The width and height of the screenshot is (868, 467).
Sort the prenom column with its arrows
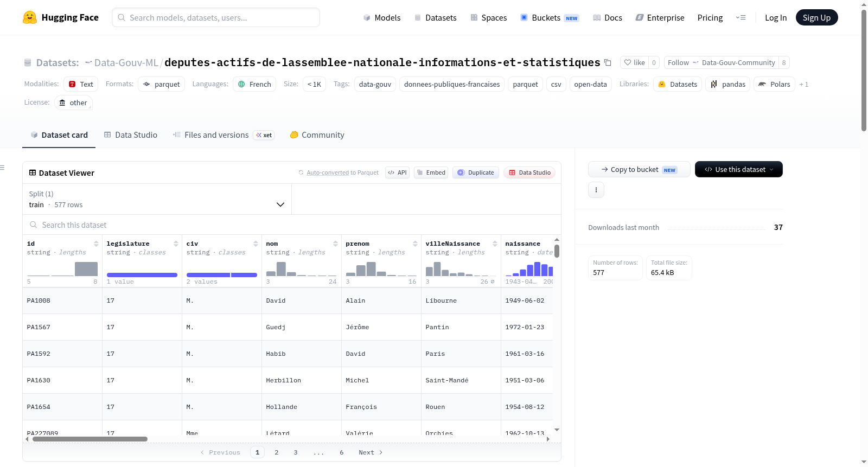[415, 244]
